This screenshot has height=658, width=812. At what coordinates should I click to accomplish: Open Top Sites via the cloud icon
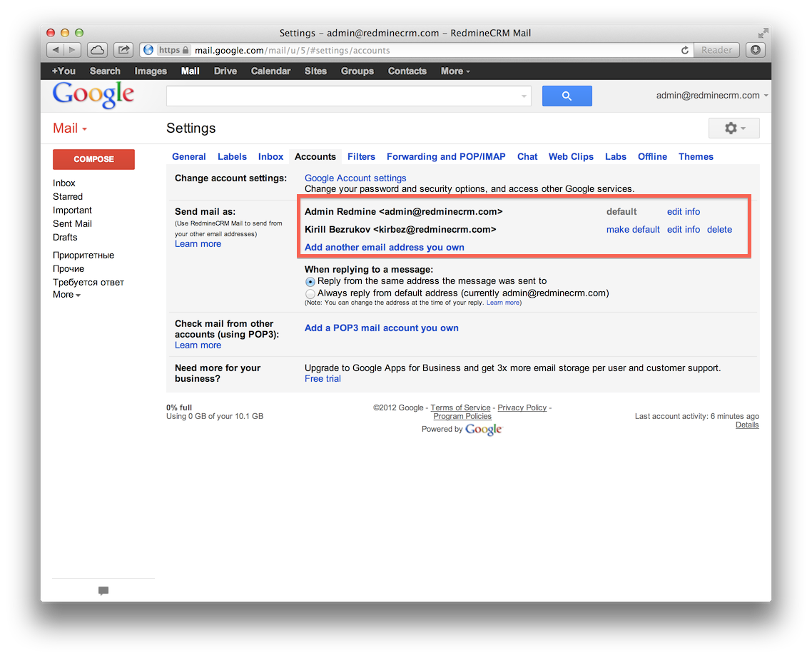tap(98, 49)
